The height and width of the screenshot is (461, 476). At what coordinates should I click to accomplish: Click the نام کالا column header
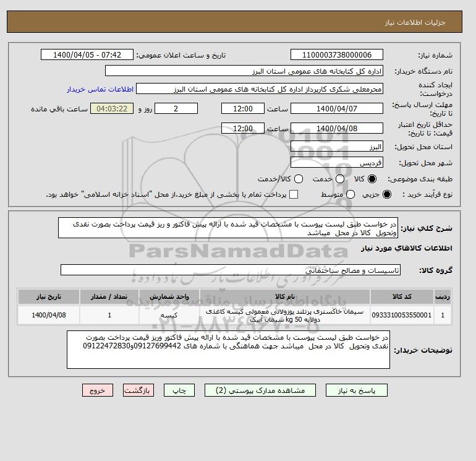coord(285,296)
